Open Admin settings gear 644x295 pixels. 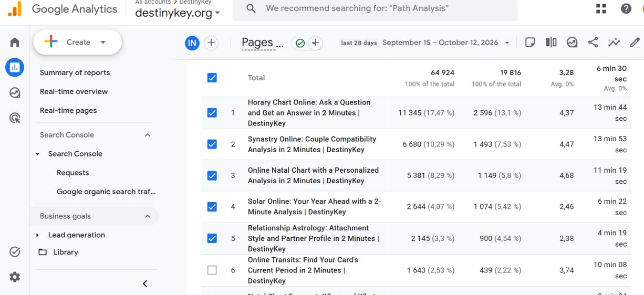click(x=15, y=277)
